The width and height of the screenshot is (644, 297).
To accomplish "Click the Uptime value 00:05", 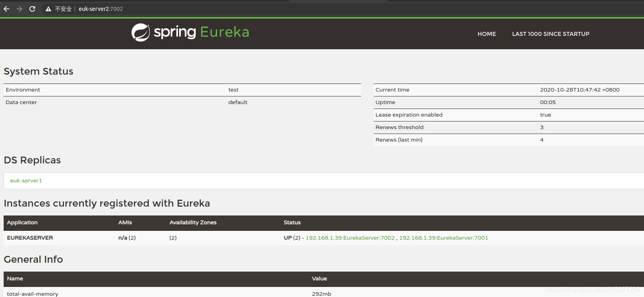I will (548, 102).
